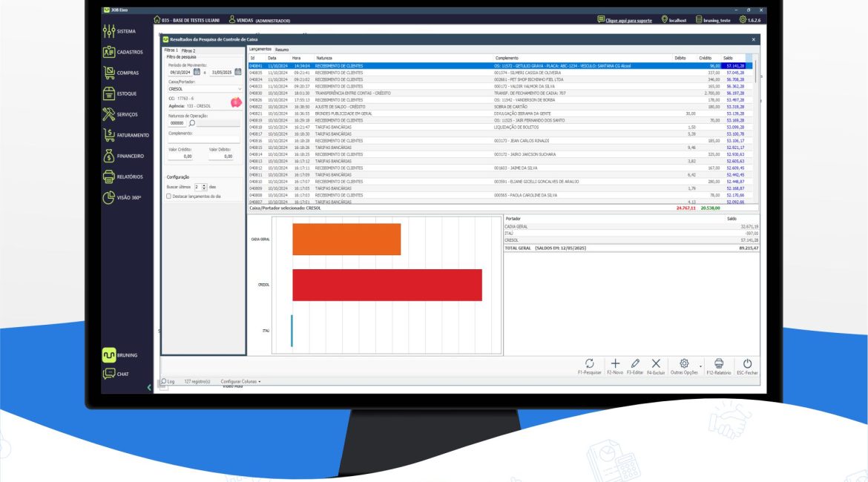Open the Outras Opções dropdown arrow
This screenshot has width=868, height=482.
point(700,366)
